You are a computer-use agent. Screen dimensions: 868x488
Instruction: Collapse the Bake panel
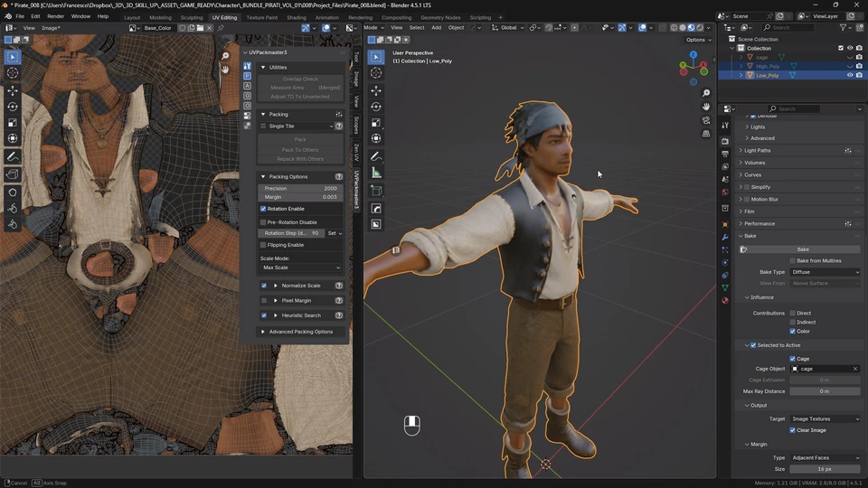coord(750,236)
